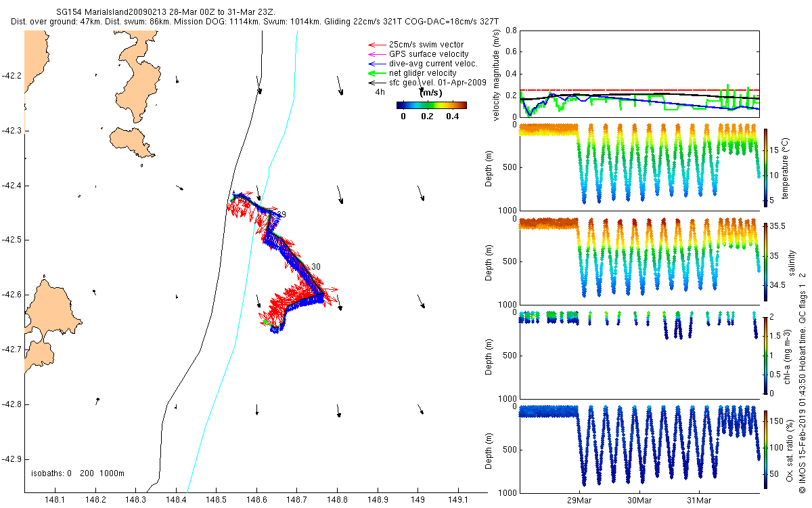Screen dimensions: 812x508
Task: Click the '148.1' longitude tick label
Action: coord(55,501)
